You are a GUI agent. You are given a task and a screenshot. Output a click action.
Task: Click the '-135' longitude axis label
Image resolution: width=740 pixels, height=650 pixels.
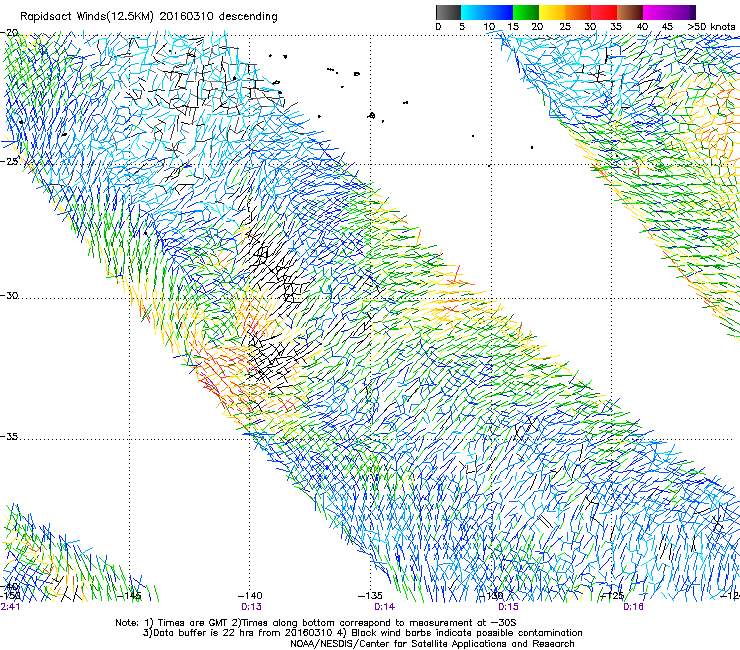370,596
